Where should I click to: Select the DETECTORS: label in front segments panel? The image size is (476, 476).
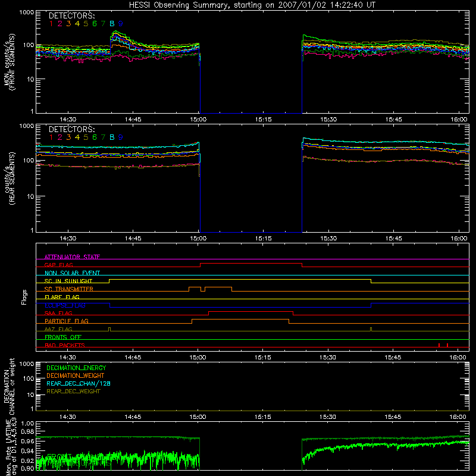71,15
